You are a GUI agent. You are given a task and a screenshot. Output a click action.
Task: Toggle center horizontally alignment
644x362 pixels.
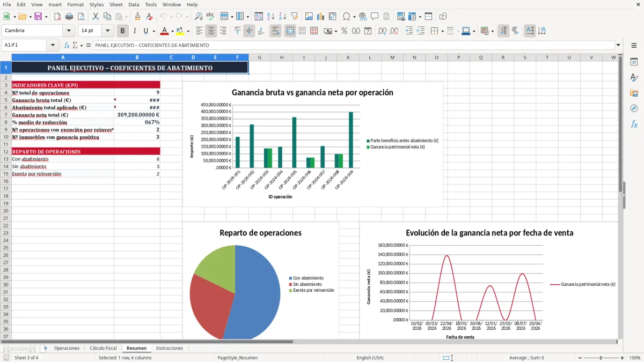pos(211,31)
